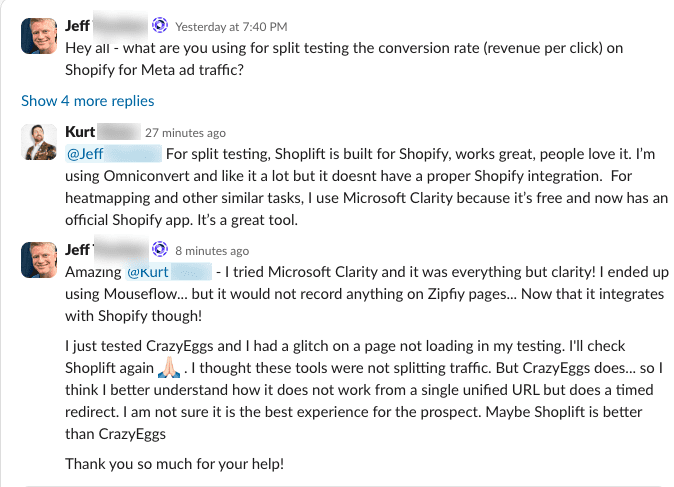The image size is (674, 487).
Task: Open the "27 minutes ago" timestamp link
Action: 185,132
